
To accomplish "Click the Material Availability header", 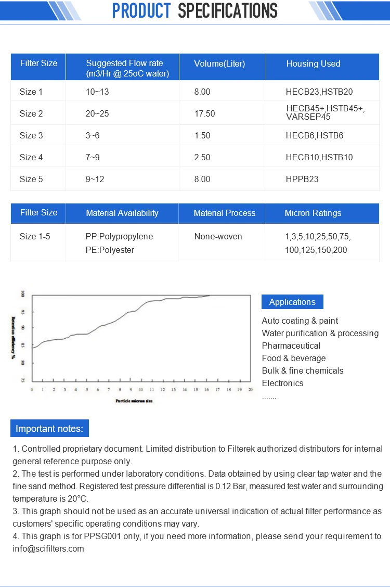I will (122, 213).
